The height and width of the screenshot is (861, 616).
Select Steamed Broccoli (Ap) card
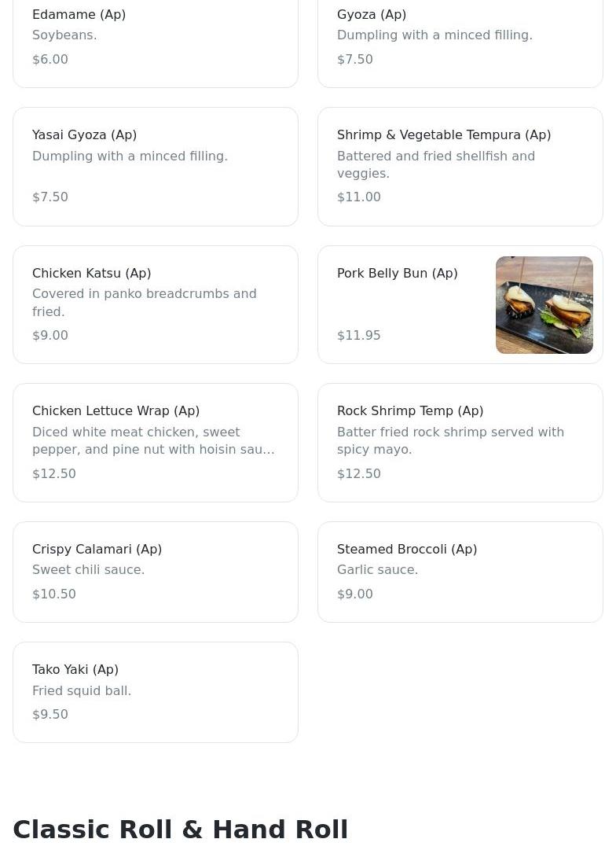point(460,572)
